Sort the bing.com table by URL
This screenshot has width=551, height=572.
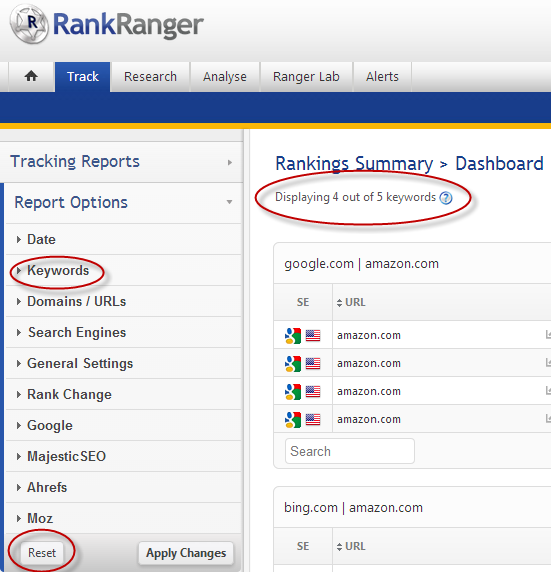pos(351,546)
